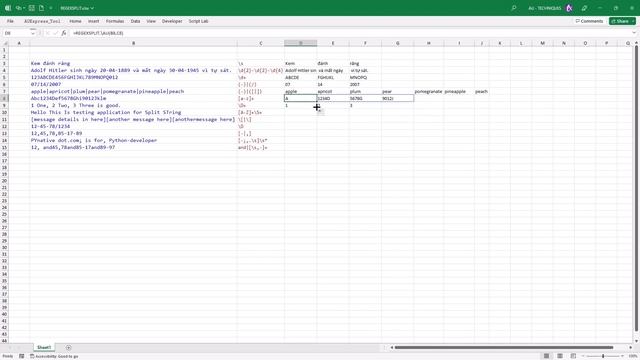
Task: Select the cell containing '07/14/2007'
Action: 133,84
